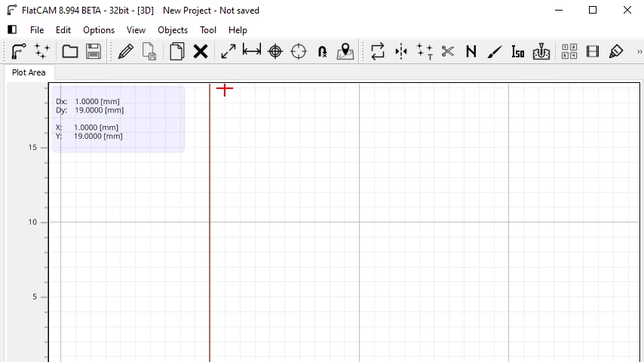The image size is (644, 362).
Task: Open the 2-Sided mirror tool
Action: 401,51
